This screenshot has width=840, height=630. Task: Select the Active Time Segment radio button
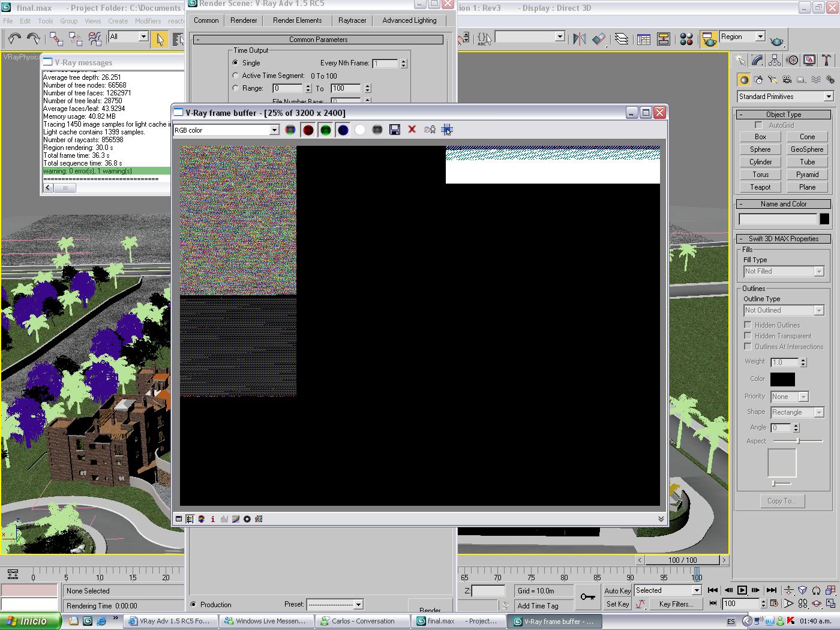(235, 76)
